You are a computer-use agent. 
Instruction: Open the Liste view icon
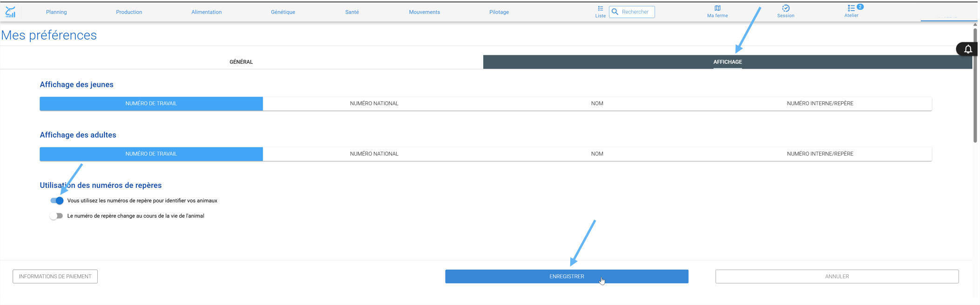[x=600, y=12]
